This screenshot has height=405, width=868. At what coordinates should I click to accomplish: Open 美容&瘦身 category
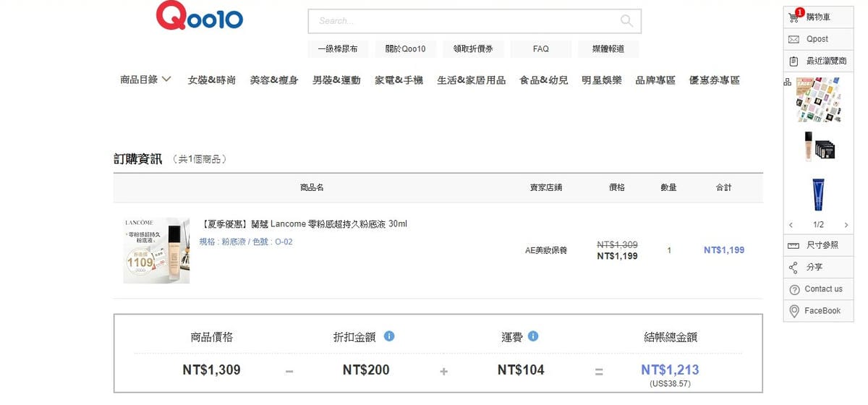(274, 80)
